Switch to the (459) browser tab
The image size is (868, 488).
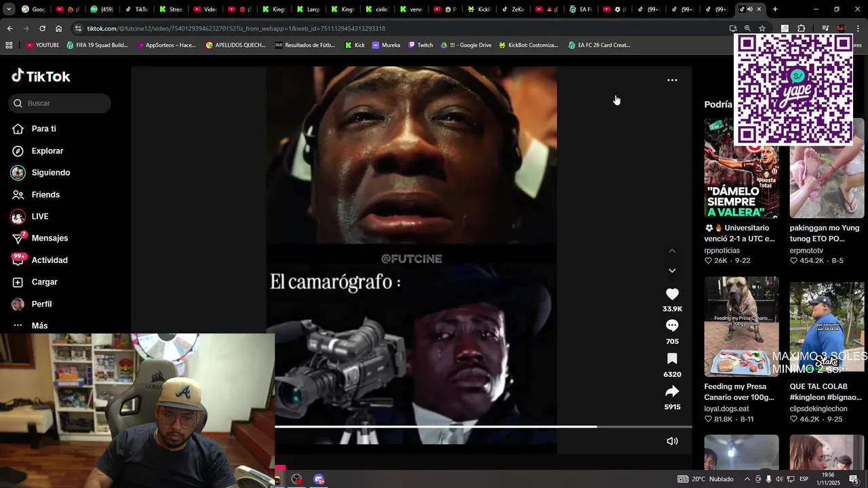pos(102,9)
